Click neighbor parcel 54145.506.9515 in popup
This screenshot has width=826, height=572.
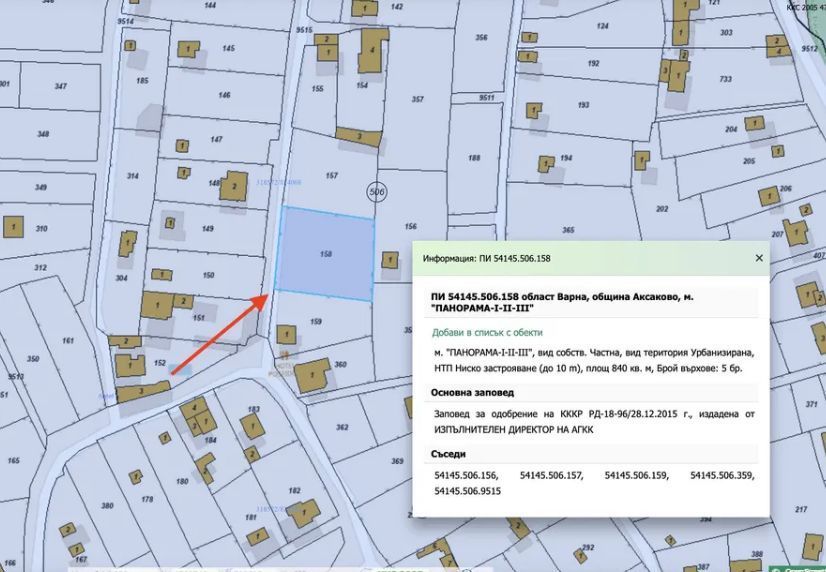[x=467, y=491]
